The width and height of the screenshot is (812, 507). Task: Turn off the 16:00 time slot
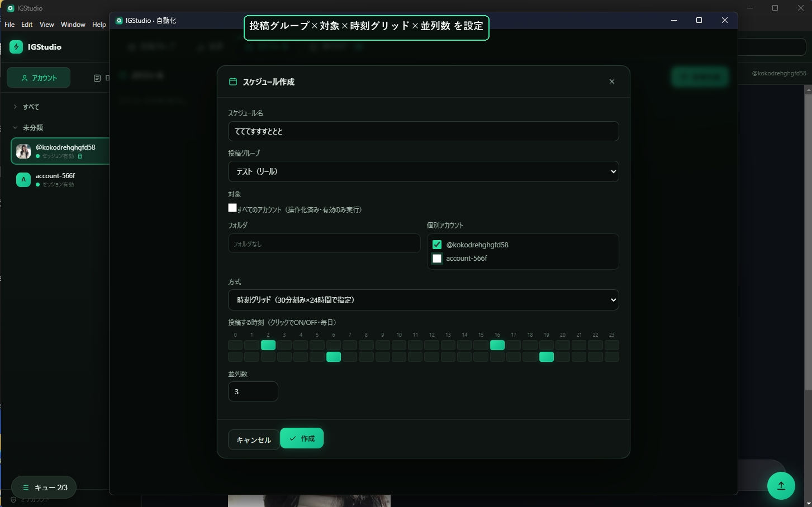(497, 345)
